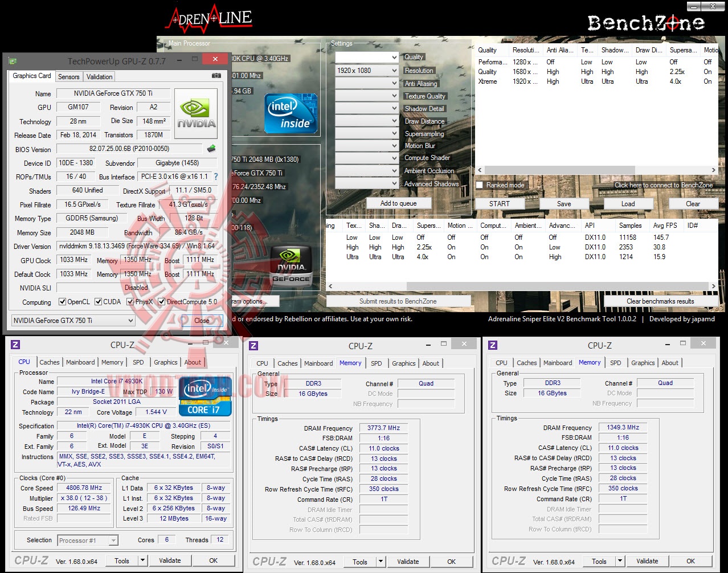The image size is (728, 573).
Task: Open the Graphics tab in right CPU-Z
Action: click(643, 363)
